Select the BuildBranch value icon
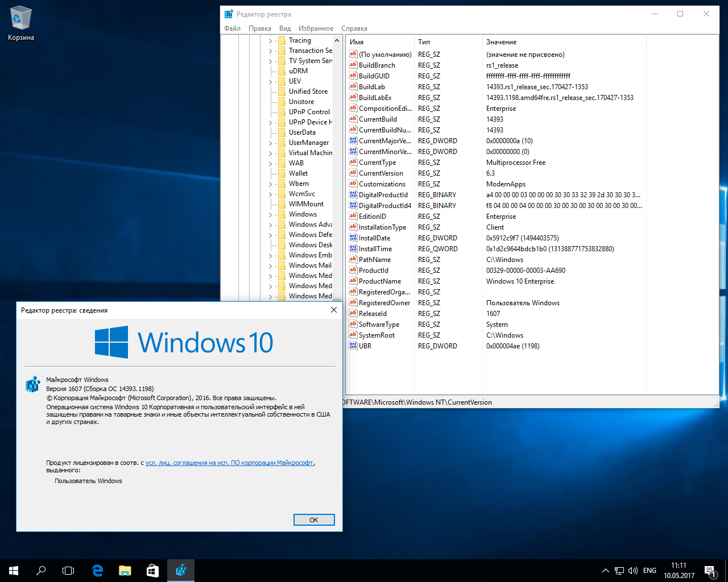Image resolution: width=728 pixels, height=582 pixels. point(353,65)
